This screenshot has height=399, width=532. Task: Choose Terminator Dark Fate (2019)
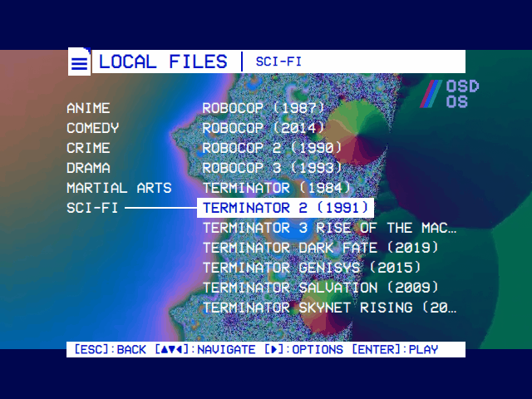[321, 248]
